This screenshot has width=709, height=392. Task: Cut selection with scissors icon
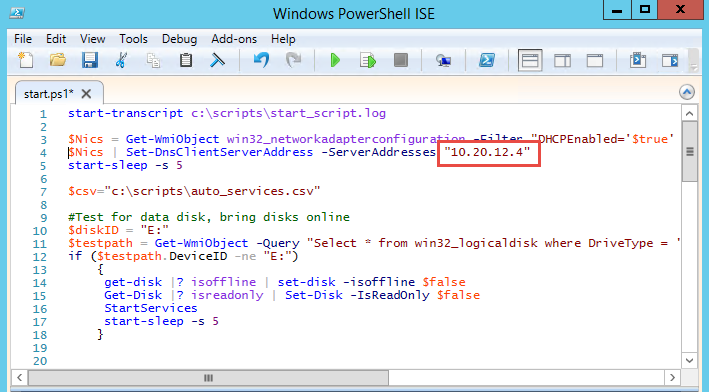[121, 60]
